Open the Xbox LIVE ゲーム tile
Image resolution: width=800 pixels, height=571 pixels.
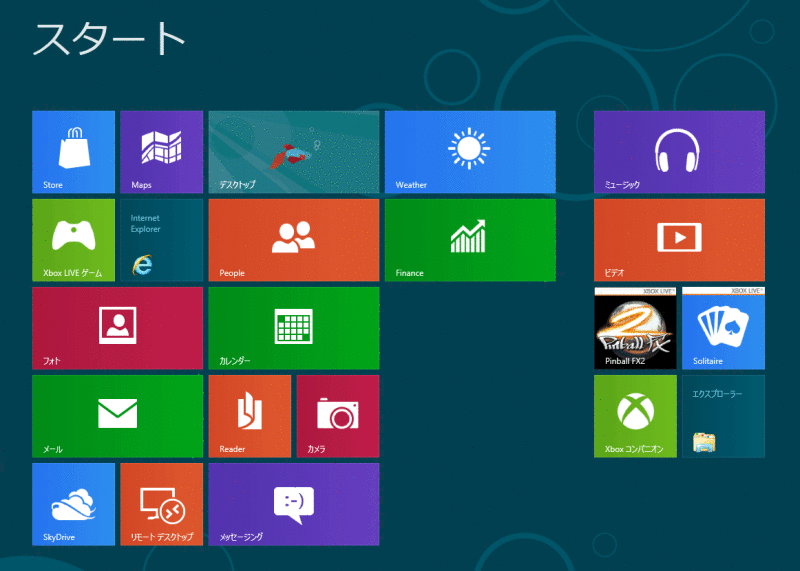click(73, 240)
